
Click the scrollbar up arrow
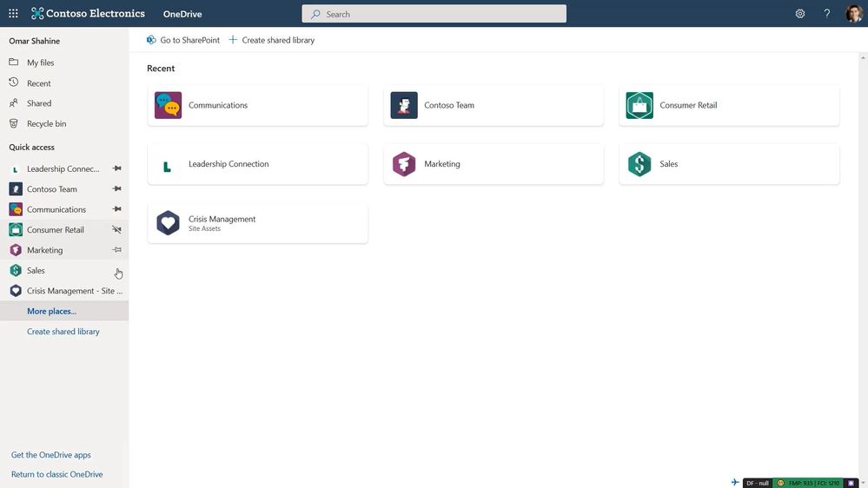pyautogui.click(x=863, y=57)
